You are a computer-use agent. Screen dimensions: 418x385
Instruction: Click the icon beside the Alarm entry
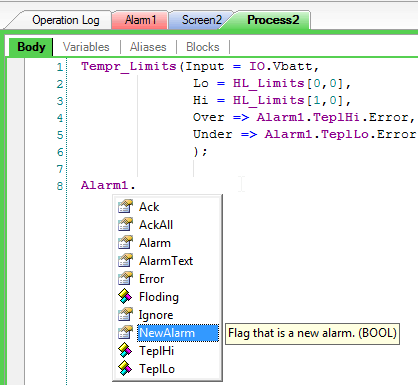point(125,243)
